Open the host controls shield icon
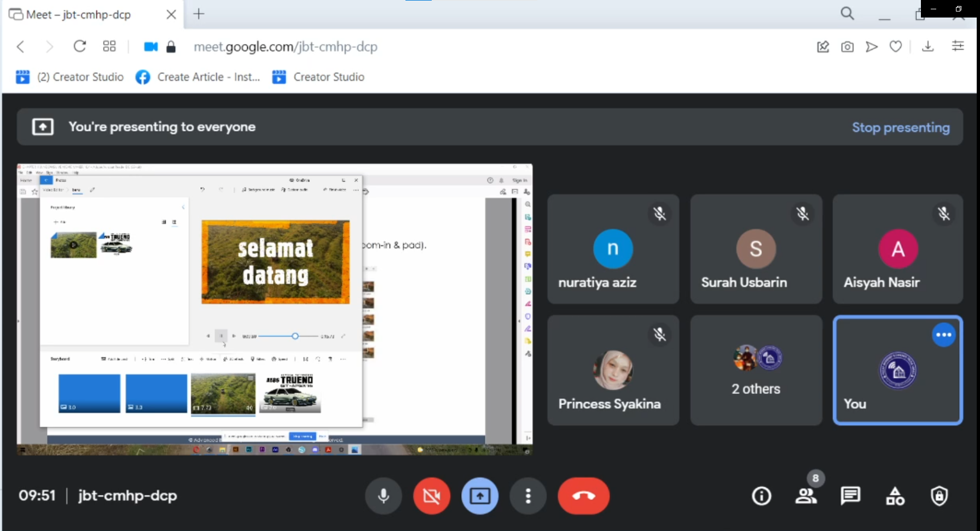The width and height of the screenshot is (980, 531). (x=940, y=496)
